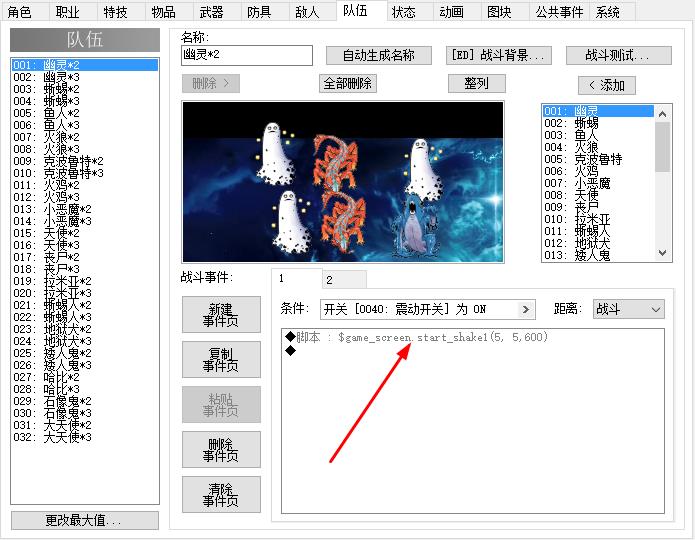Select troop 021: 蜥蜴人*2
The image size is (695, 540).
point(85,305)
